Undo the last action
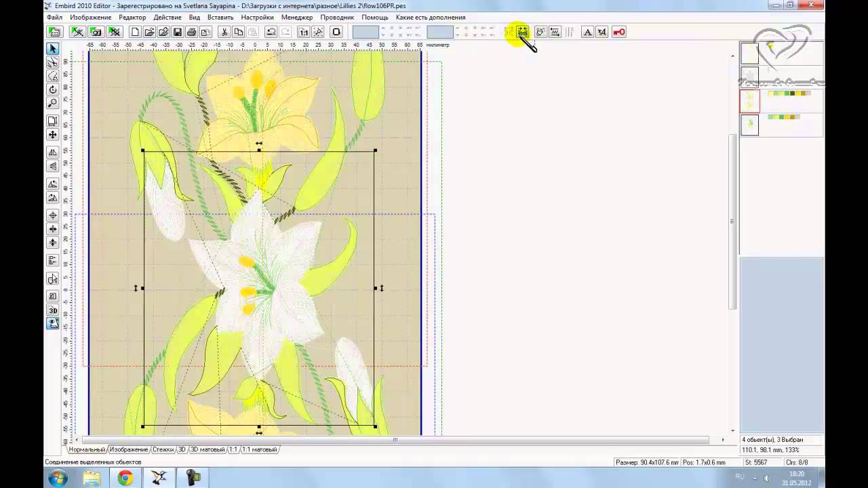Image resolution: width=868 pixels, height=488 pixels. pyautogui.click(x=271, y=32)
